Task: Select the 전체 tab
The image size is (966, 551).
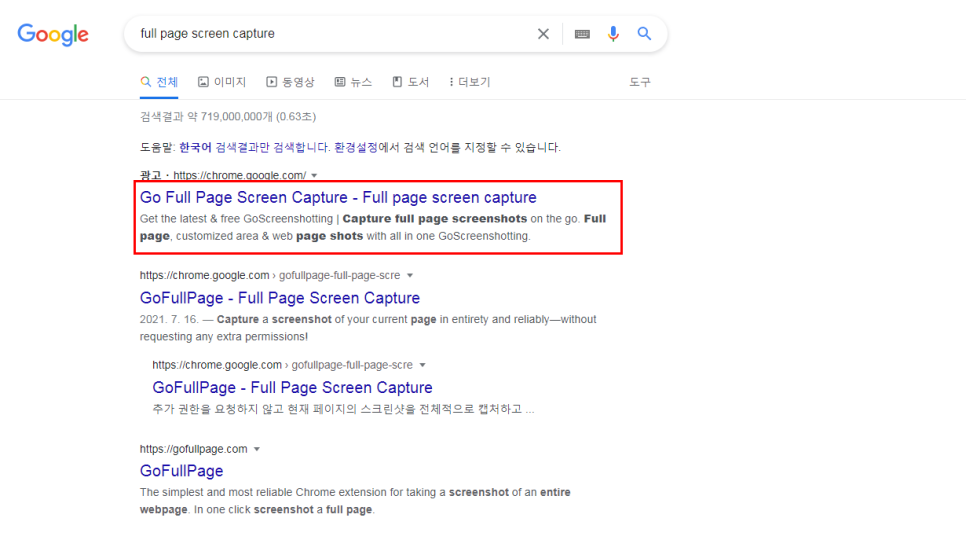Action: pos(159,82)
